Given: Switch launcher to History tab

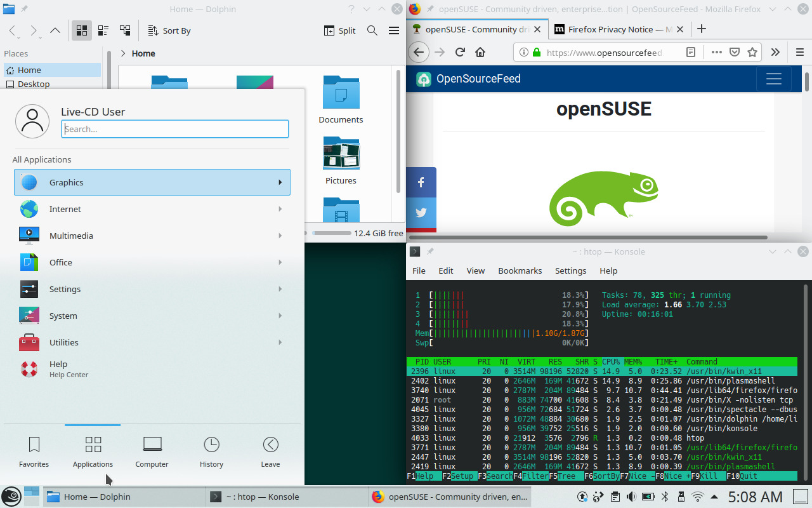Looking at the screenshot, I should pos(211,451).
